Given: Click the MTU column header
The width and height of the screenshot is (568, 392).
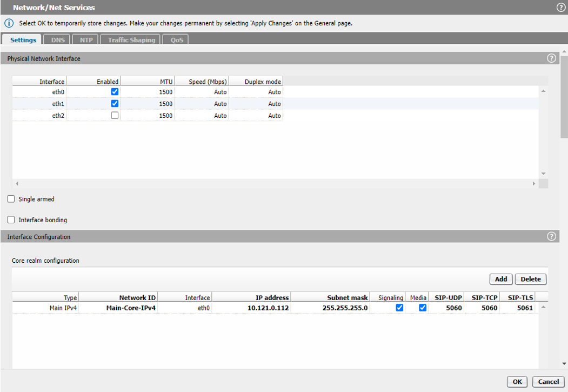Looking at the screenshot, I should point(148,82).
